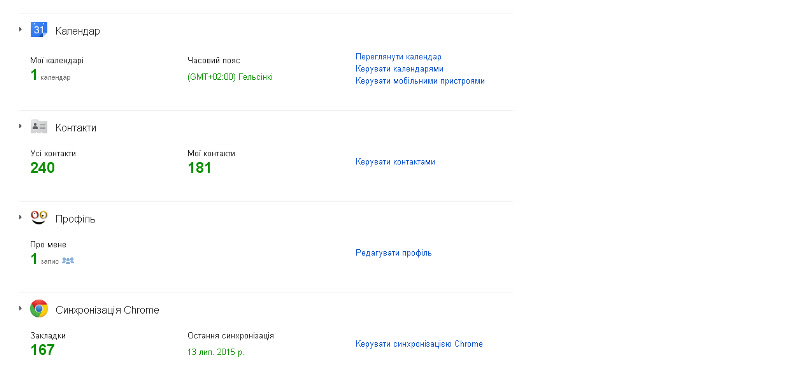
Task: Click the Календар section heading
Action: click(x=78, y=31)
